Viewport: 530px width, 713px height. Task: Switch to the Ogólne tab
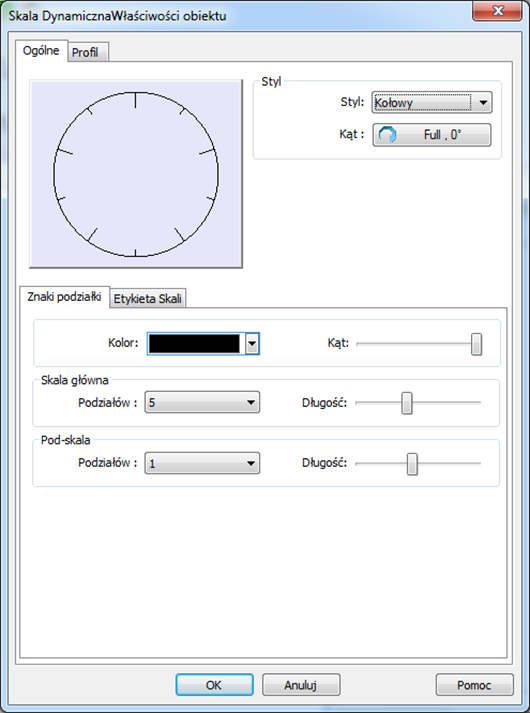[x=41, y=50]
